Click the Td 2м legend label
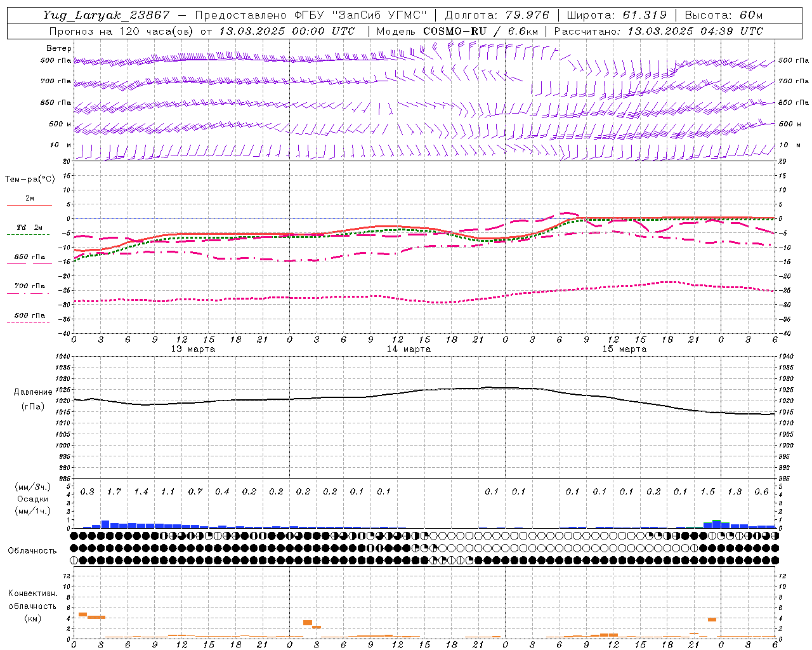Screen dimensions: 812x650 [x=30, y=227]
